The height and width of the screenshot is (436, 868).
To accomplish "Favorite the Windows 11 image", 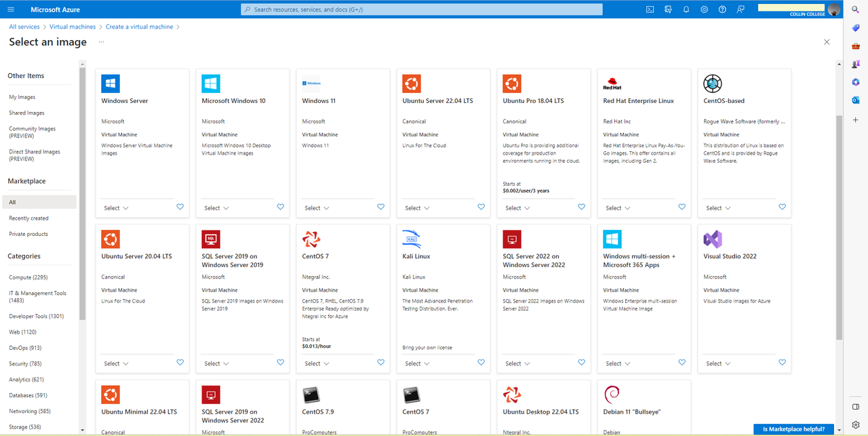I will tap(380, 207).
